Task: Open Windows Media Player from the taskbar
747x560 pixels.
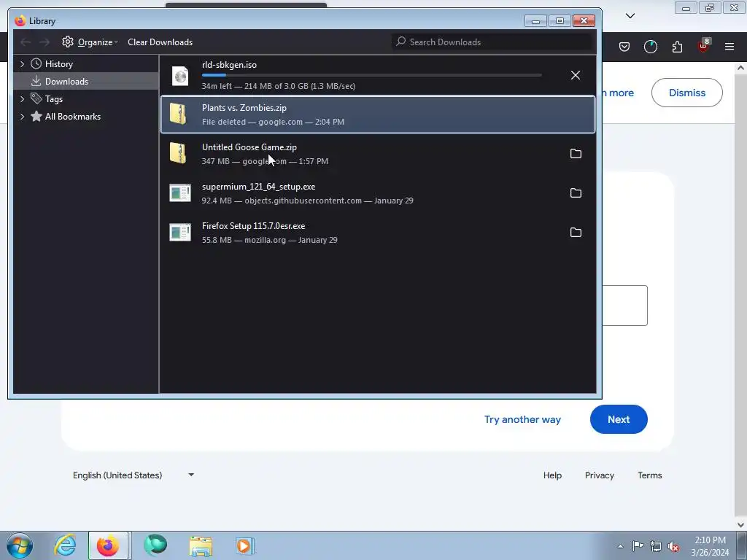Action: (245, 545)
